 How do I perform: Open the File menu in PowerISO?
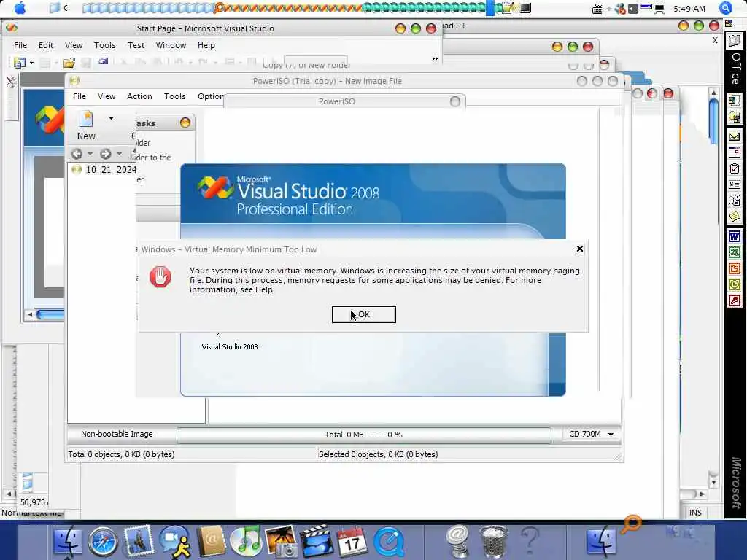[80, 96]
